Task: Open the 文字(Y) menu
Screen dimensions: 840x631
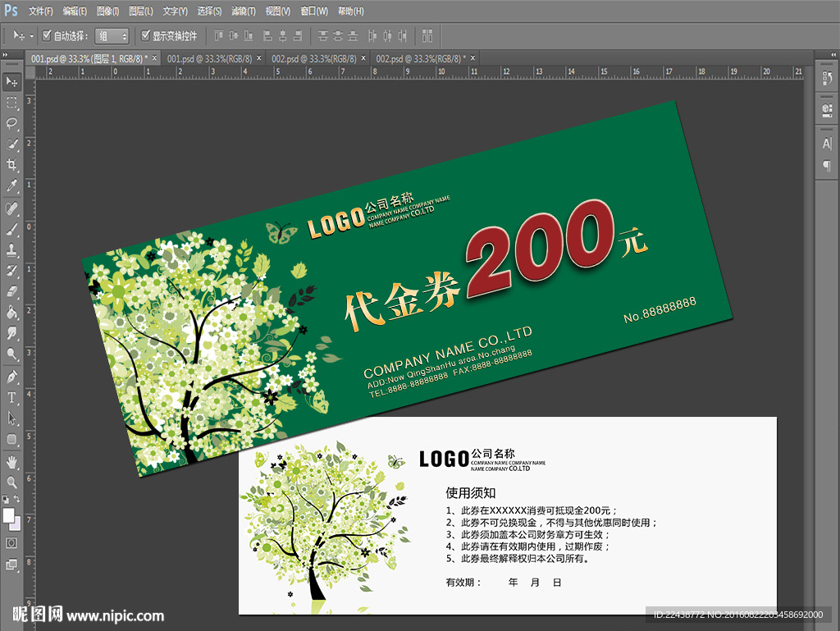Action: tap(175, 11)
